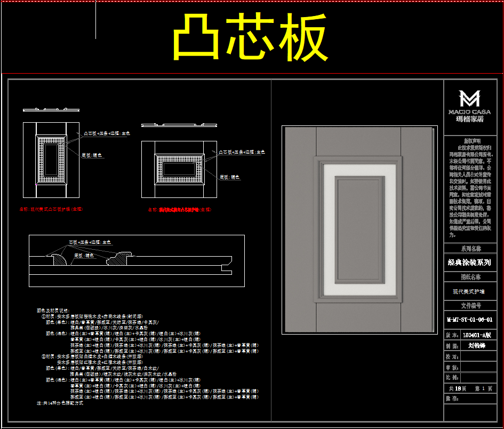Image resolution: width=504 pixels, height=429 pixels.
Task: Click the red caption under horizontal panel
Action: point(180,210)
